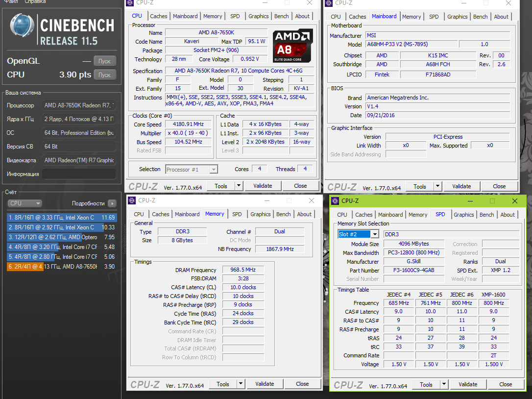The height and width of the screenshot is (399, 532).
Task: Click Validate in the Mainboard window
Action: [x=461, y=186]
